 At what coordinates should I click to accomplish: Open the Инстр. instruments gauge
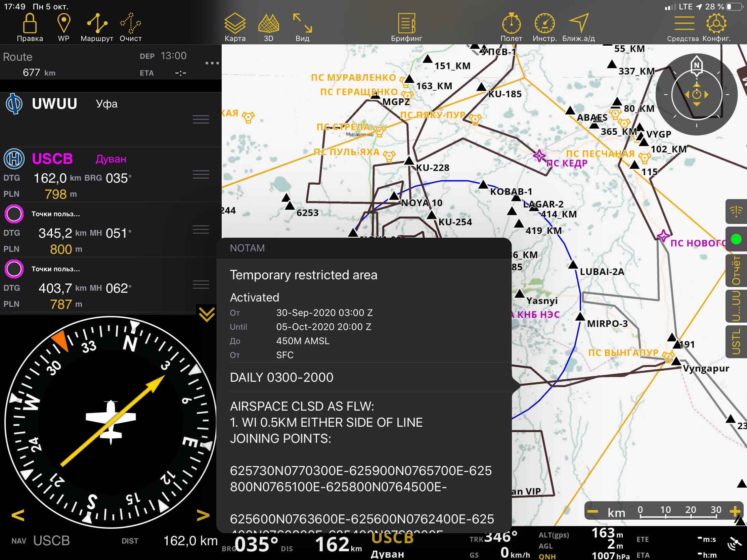[544, 24]
